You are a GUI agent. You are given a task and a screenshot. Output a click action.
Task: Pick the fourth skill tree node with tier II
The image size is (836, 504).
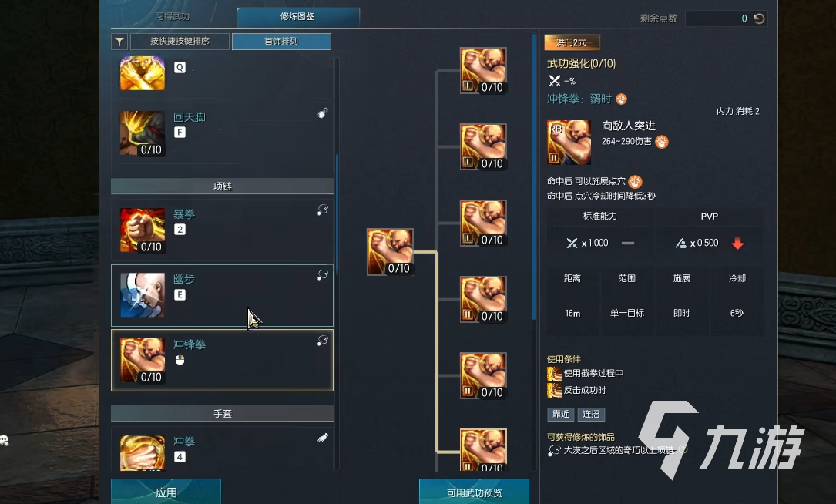coord(483,300)
